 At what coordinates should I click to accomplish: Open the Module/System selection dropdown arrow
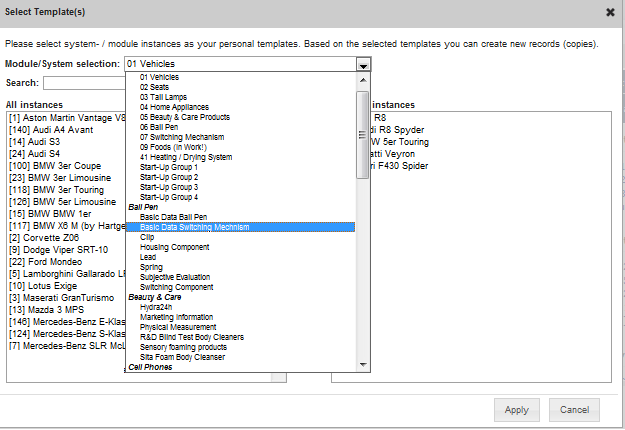pos(363,65)
